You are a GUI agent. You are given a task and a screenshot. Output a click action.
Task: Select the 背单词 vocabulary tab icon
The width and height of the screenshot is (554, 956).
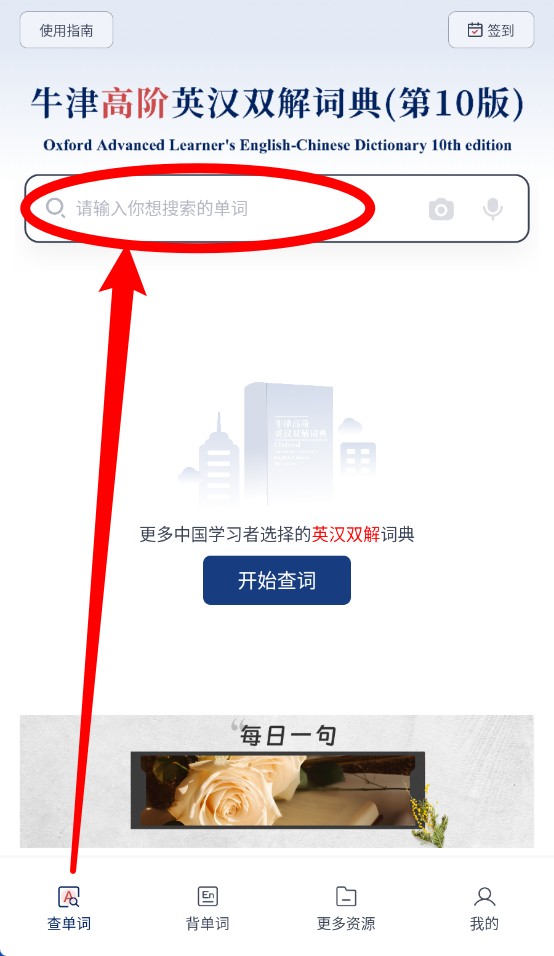(x=208, y=897)
